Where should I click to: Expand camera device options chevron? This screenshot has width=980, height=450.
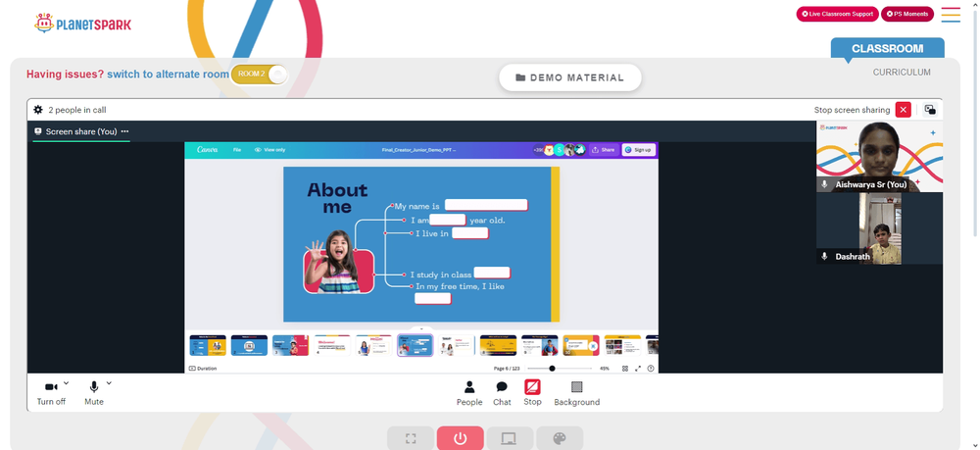pos(67,383)
